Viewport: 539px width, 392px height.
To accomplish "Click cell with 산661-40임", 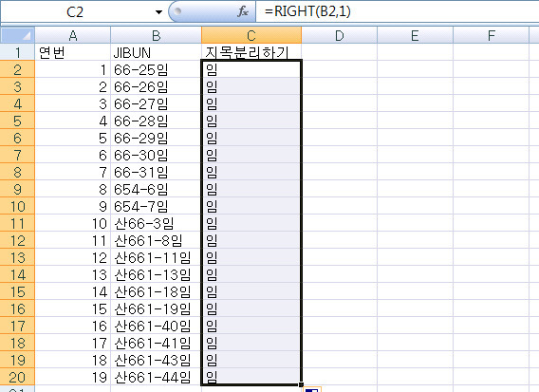I will (156, 326).
